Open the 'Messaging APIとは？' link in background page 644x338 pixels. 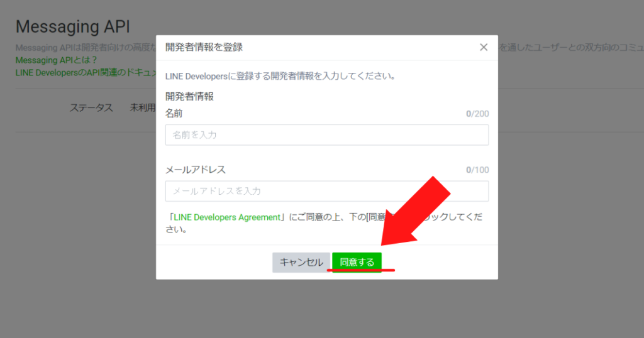[56, 60]
